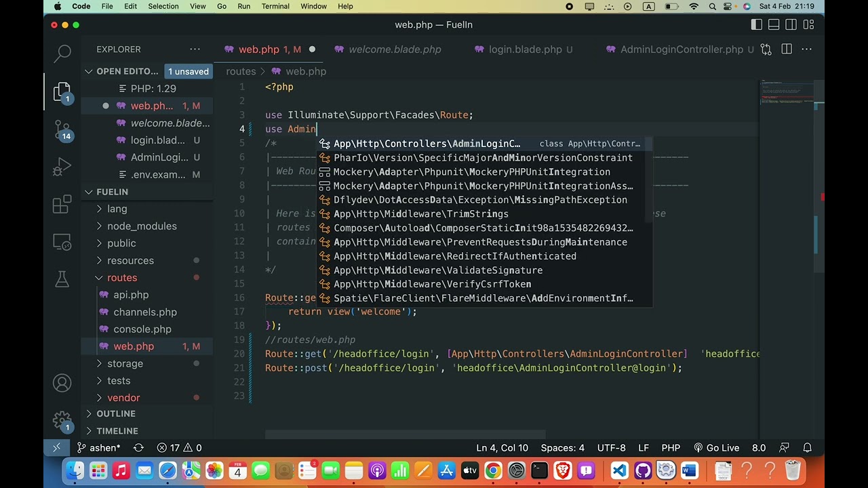The height and width of the screenshot is (488, 868).
Task: Expand the node_modules folder
Action: (142, 226)
